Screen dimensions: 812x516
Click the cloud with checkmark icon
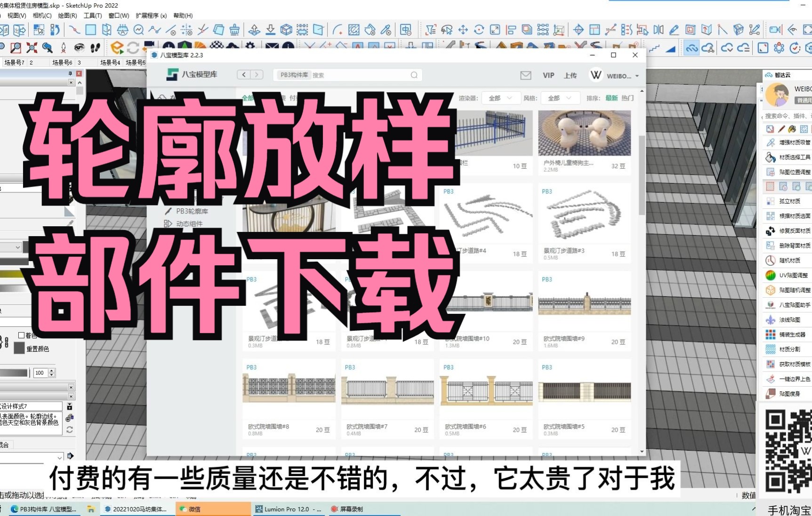(727, 48)
